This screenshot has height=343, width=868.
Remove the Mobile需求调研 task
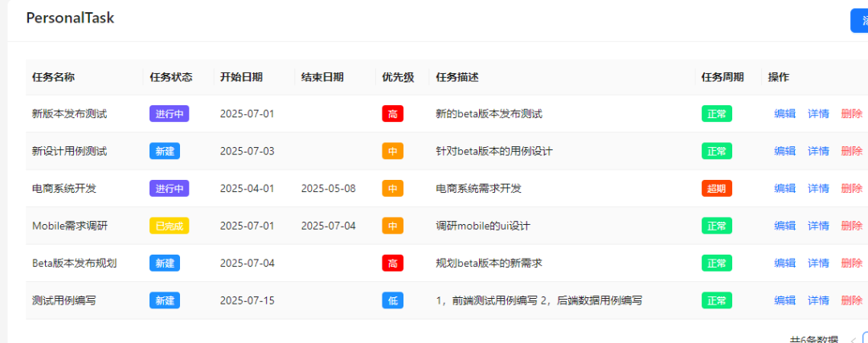[851, 226]
